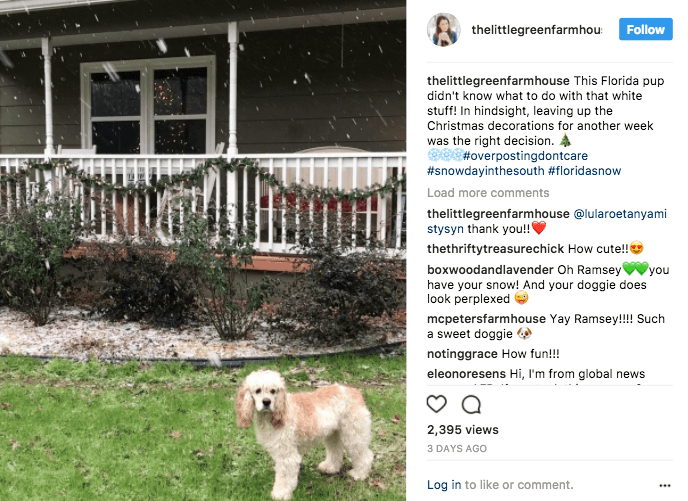Expand Load more comments

pyautogui.click(x=488, y=193)
